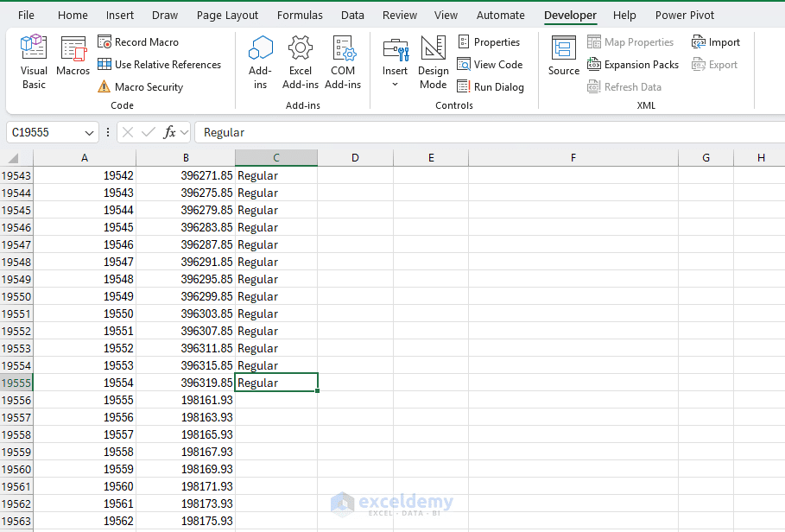Switch to the Automate tab
Screen dimensions: 785x532
click(x=501, y=15)
